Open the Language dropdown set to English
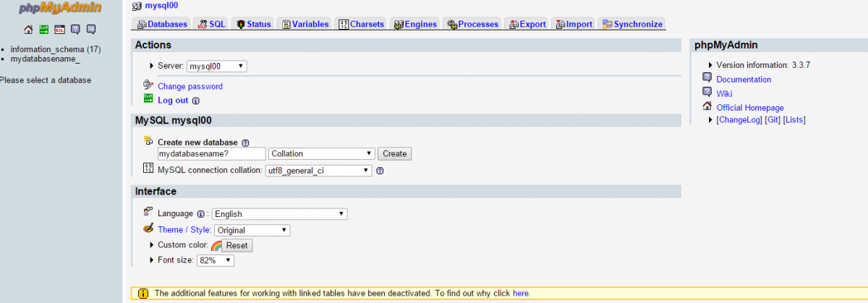 pos(280,214)
